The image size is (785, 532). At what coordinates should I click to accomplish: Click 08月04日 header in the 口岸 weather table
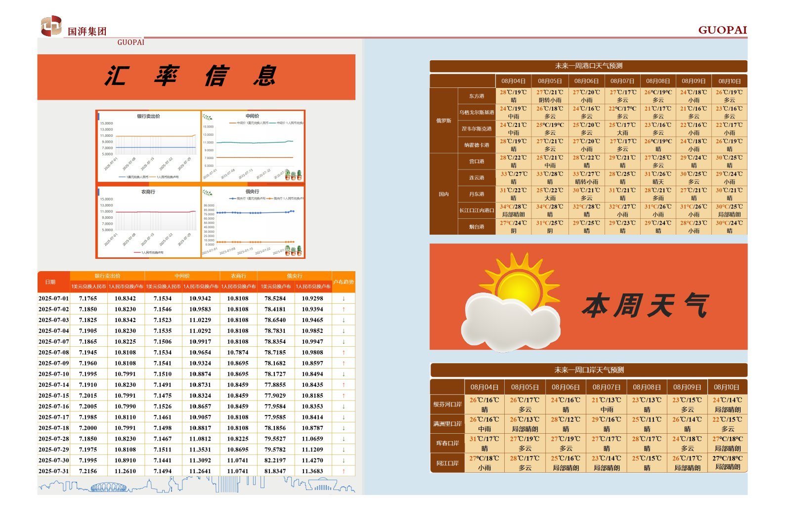(x=484, y=387)
